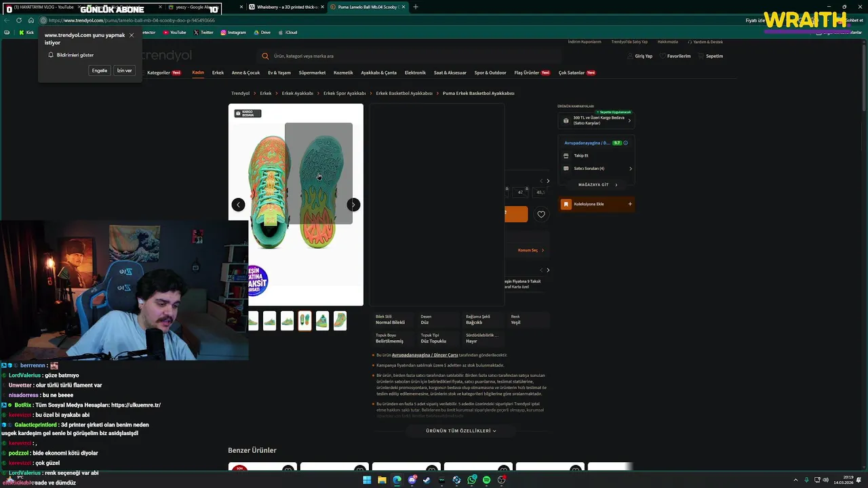Viewport: 868px width, 488px height.
Task: Open the YouTube bookmark
Action: click(x=175, y=33)
